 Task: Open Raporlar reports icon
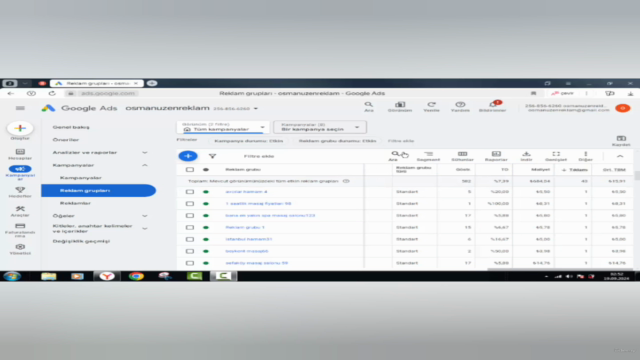(496, 154)
